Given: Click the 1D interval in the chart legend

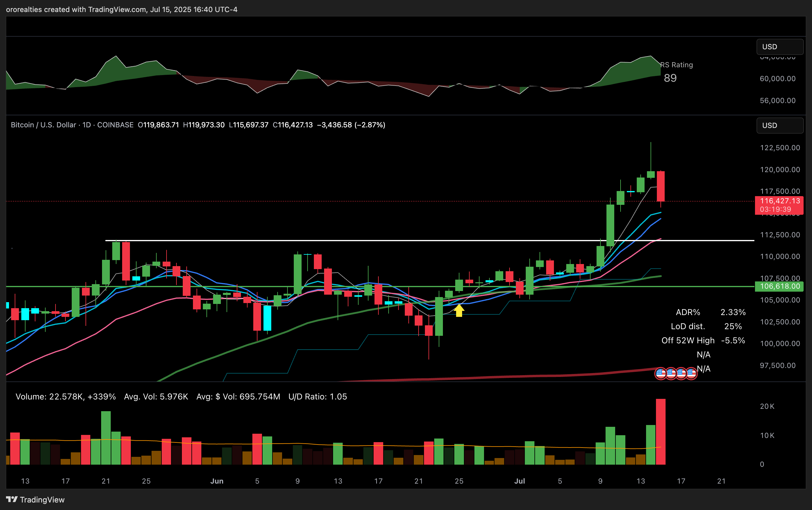Looking at the screenshot, I should (x=87, y=125).
